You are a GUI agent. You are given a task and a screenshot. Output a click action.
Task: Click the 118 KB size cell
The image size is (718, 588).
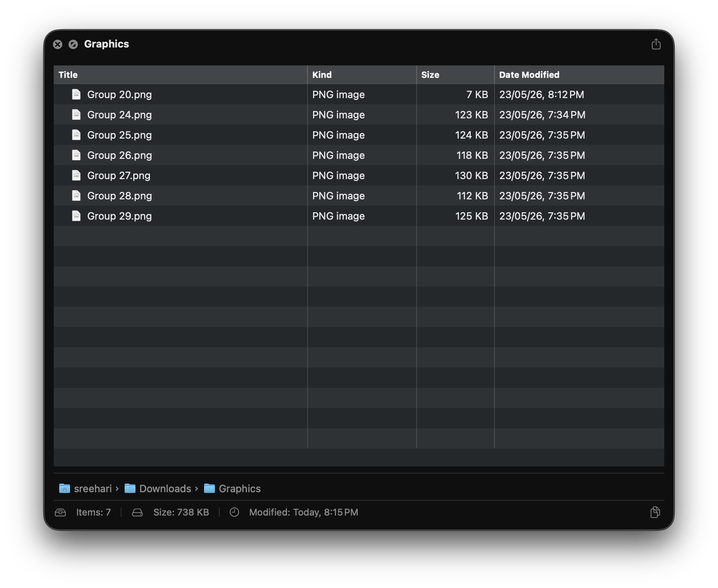click(x=472, y=155)
